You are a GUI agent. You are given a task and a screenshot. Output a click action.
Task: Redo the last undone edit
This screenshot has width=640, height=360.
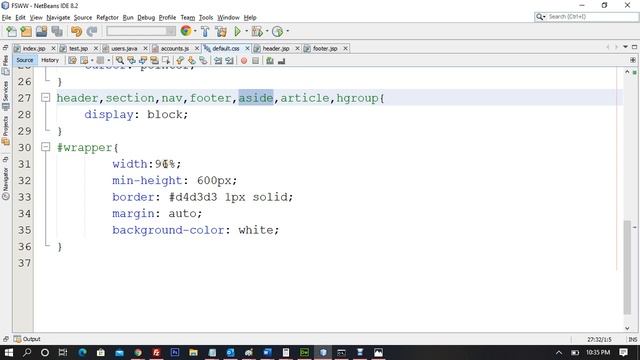(x=92, y=31)
